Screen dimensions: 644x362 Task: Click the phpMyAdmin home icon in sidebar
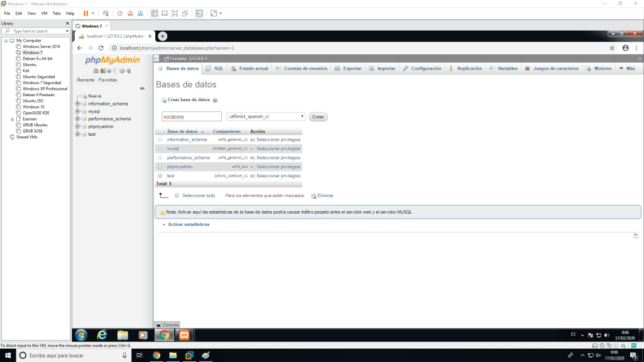pos(96,70)
